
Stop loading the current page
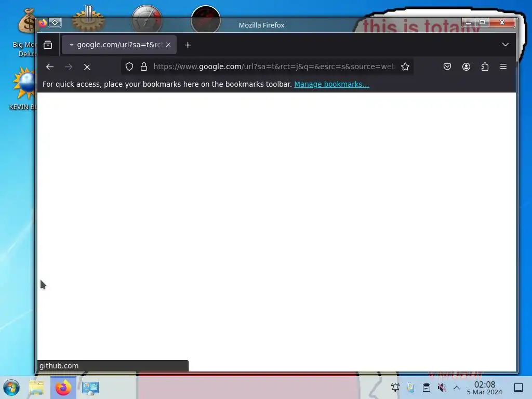87,67
